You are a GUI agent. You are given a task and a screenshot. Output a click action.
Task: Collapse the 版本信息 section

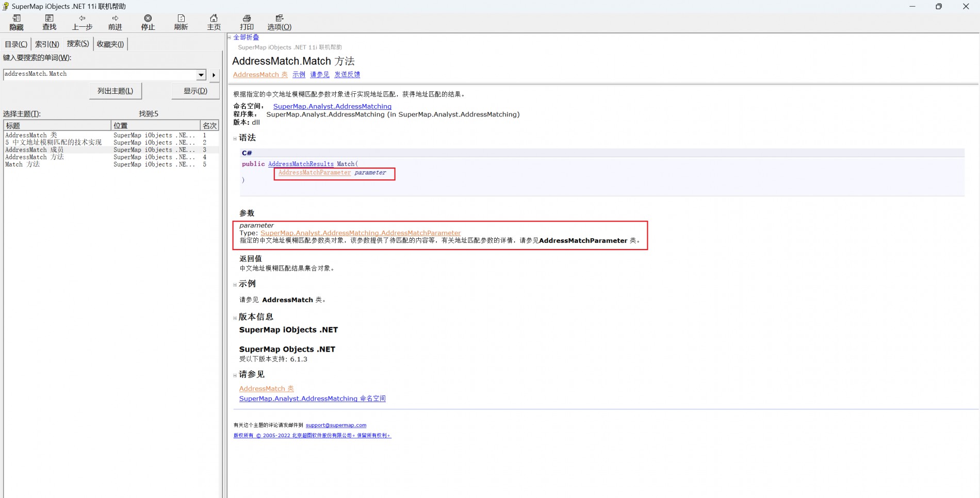(x=235, y=318)
